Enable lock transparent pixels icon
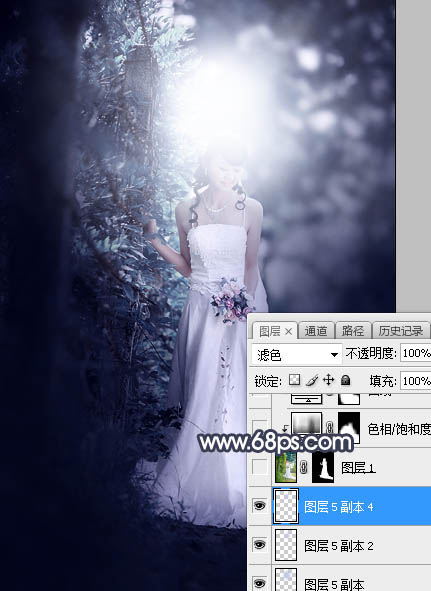 click(294, 380)
